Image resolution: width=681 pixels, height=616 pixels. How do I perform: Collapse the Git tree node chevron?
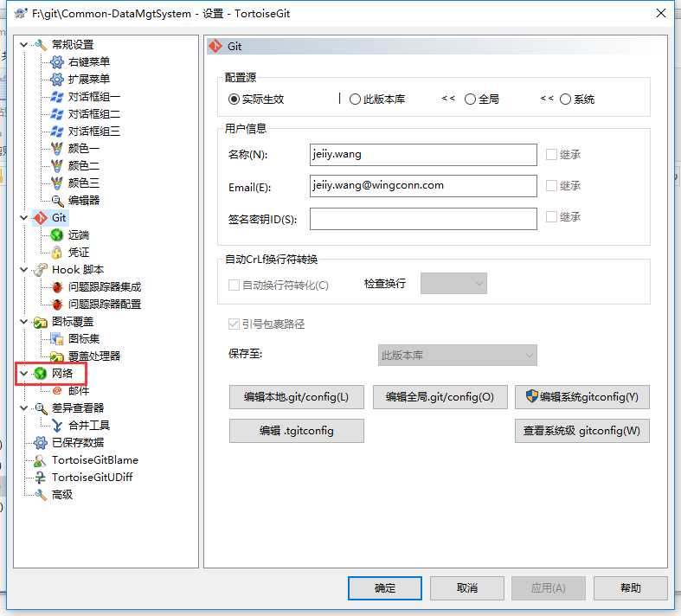coord(24,218)
